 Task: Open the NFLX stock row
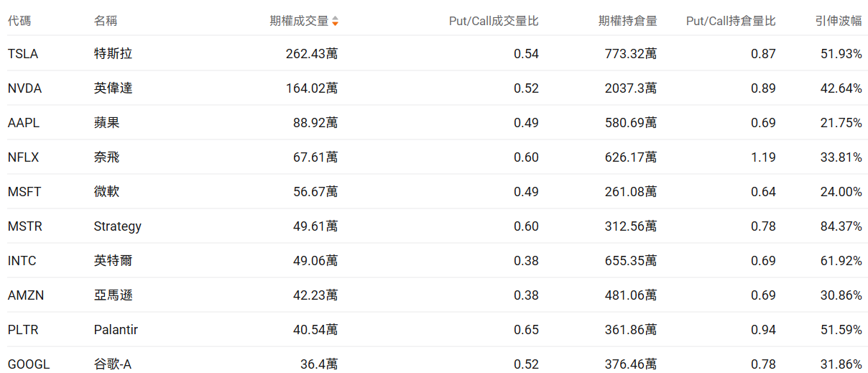(24, 157)
